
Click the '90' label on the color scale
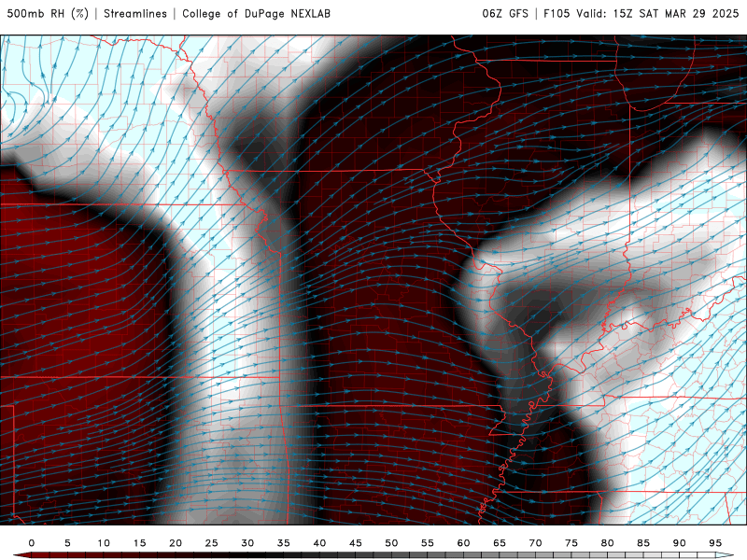680,543
